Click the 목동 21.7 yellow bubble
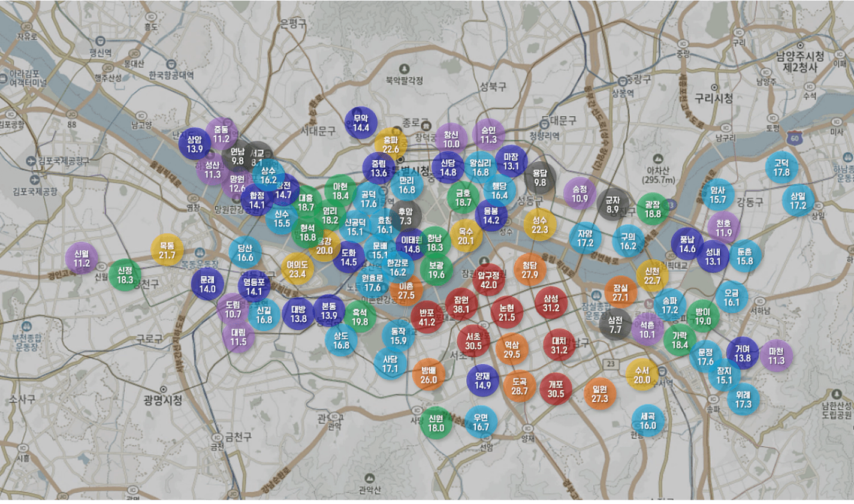 [167, 251]
